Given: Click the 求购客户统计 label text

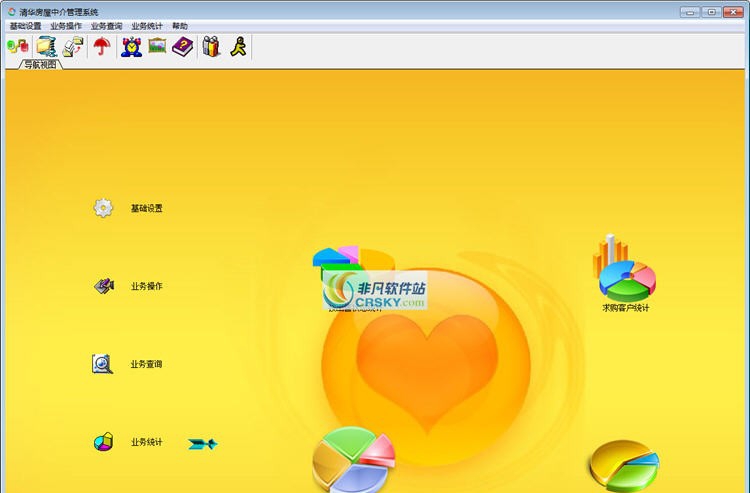Looking at the screenshot, I should tap(626, 308).
